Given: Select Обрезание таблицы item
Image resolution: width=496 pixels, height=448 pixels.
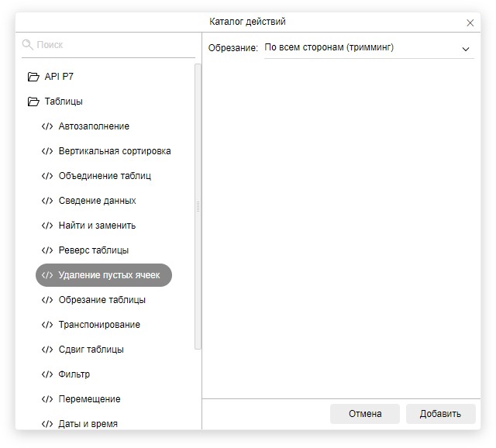Looking at the screenshot, I should click(102, 300).
